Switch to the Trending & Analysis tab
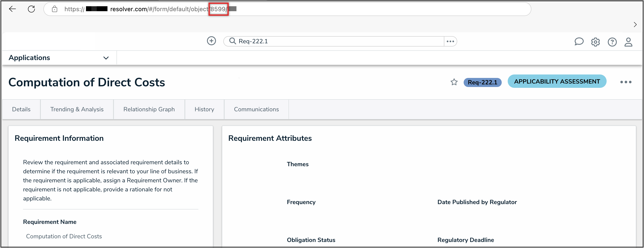Viewport: 644px width, 248px height. pyautogui.click(x=77, y=109)
